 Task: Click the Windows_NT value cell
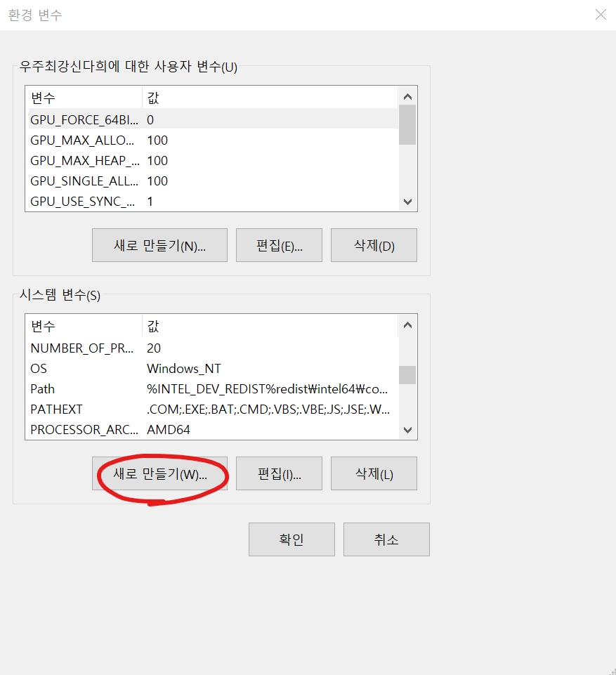tap(184, 369)
